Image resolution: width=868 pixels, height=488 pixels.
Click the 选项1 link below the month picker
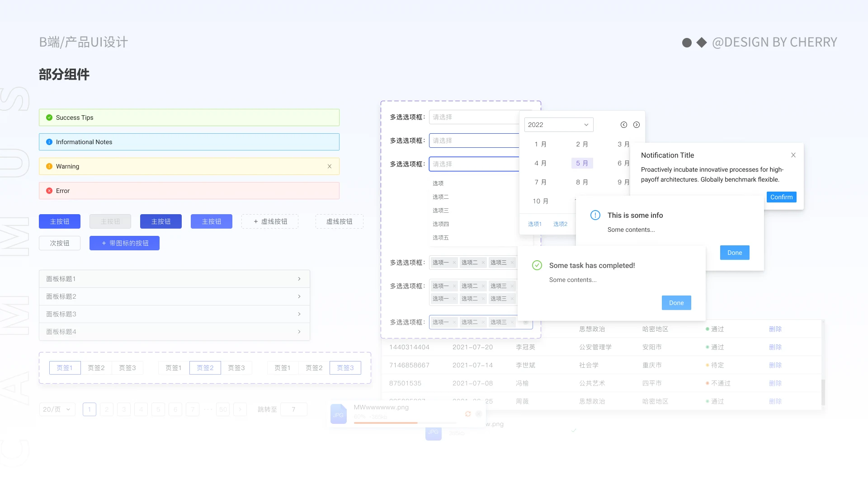[535, 224]
